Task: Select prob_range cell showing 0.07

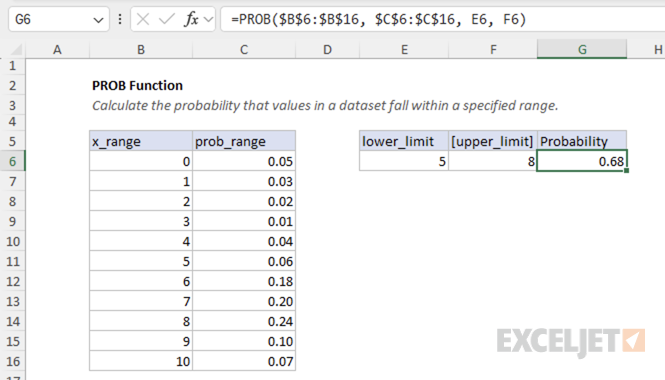Action: 244,361
